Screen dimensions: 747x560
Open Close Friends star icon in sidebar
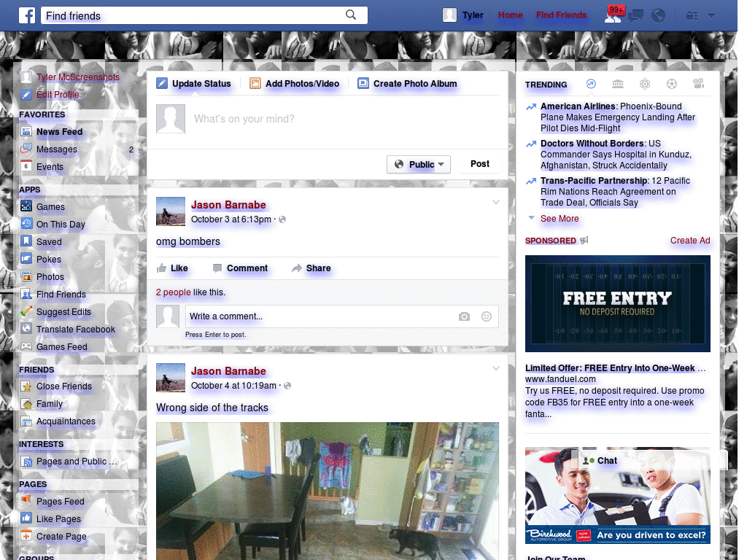coord(26,386)
